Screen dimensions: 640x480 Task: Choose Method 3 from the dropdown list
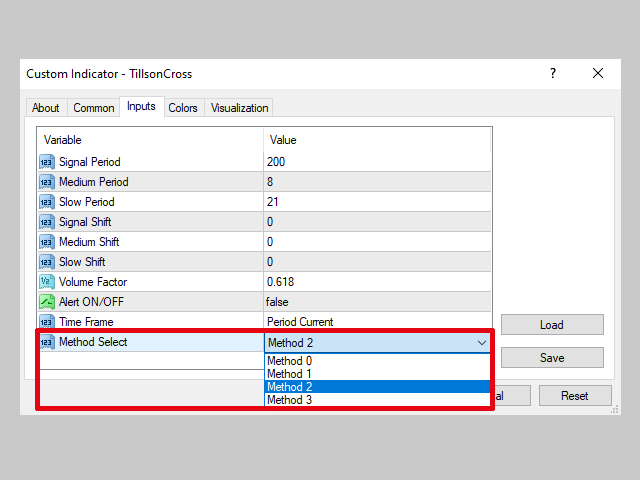tap(290, 400)
